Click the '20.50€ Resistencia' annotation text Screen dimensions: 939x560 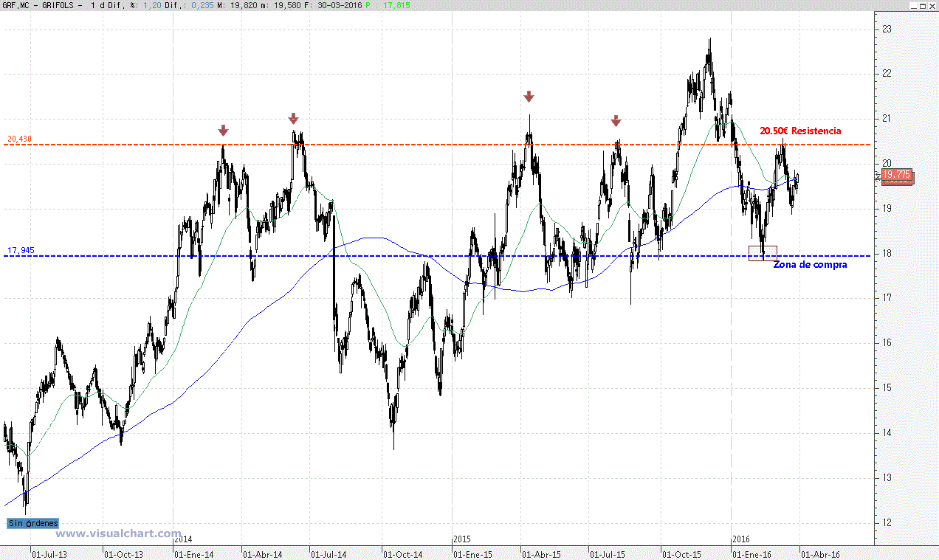click(x=800, y=131)
